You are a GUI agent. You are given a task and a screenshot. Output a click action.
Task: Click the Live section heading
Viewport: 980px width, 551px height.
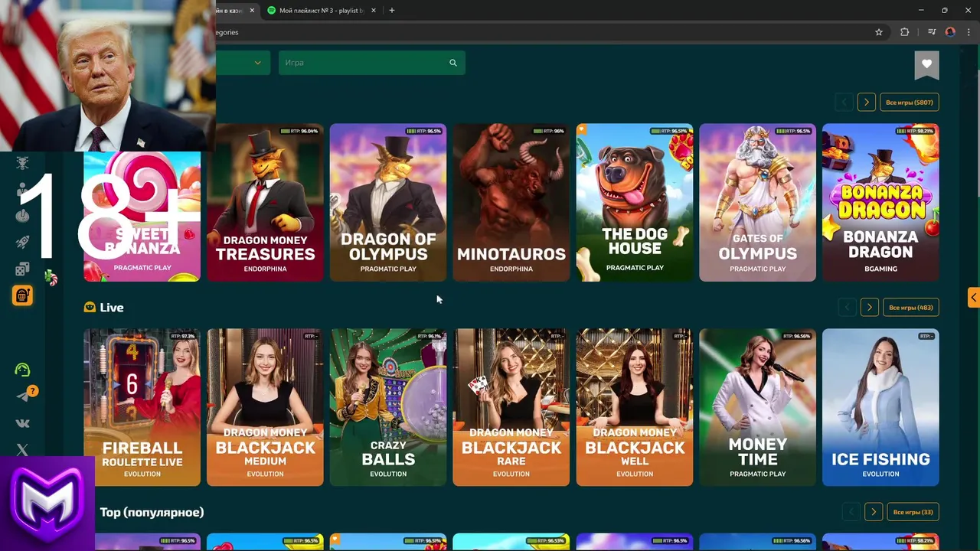tap(112, 308)
